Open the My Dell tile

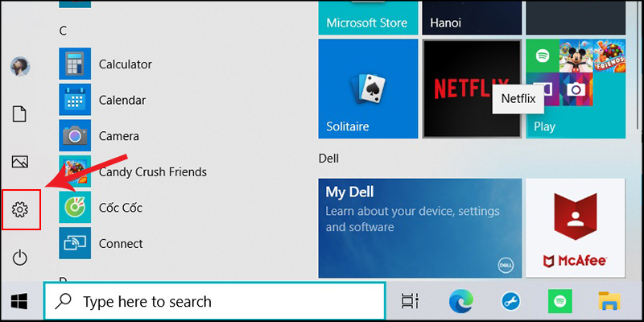coord(417,228)
